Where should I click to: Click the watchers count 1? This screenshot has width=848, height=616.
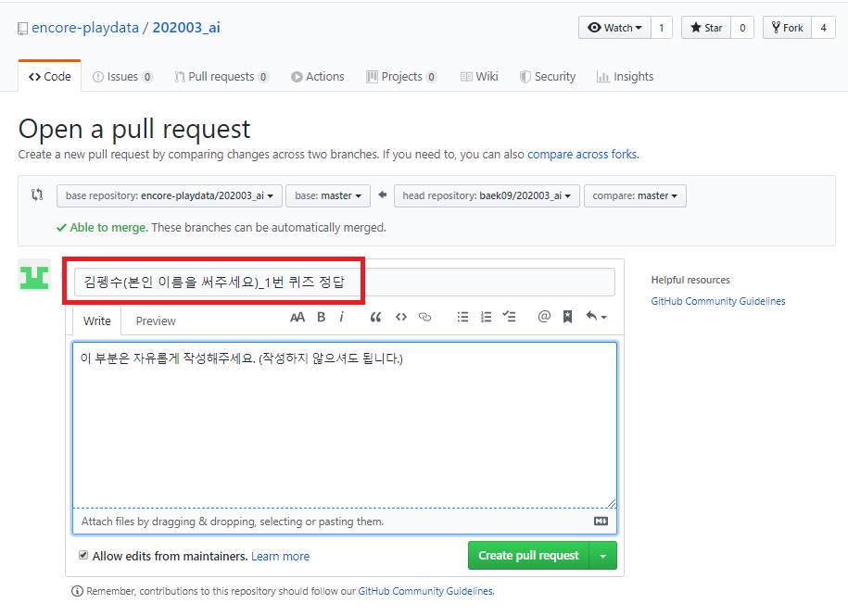[662, 28]
